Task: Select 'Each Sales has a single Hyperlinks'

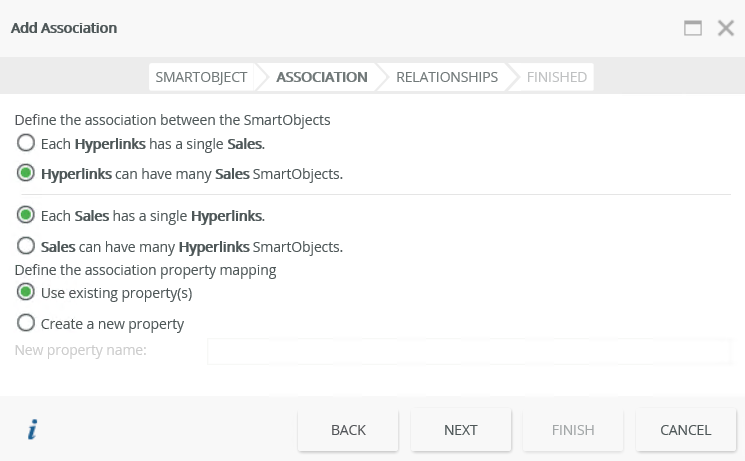Action: [x=26, y=215]
